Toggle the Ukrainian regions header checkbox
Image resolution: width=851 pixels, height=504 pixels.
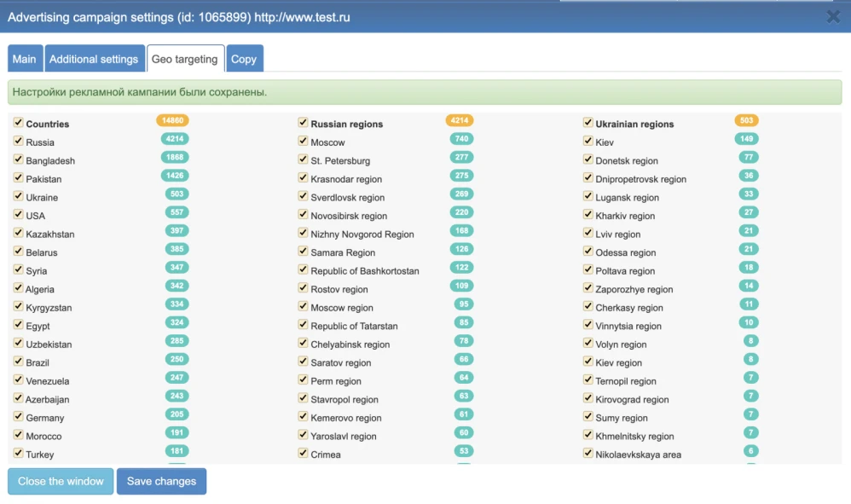[x=588, y=123]
